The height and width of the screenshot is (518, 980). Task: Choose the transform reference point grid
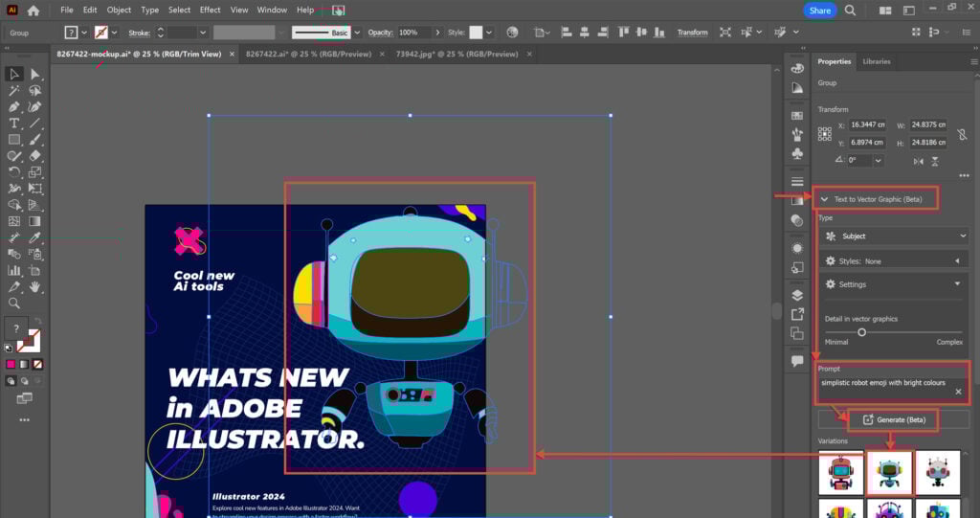coord(825,134)
